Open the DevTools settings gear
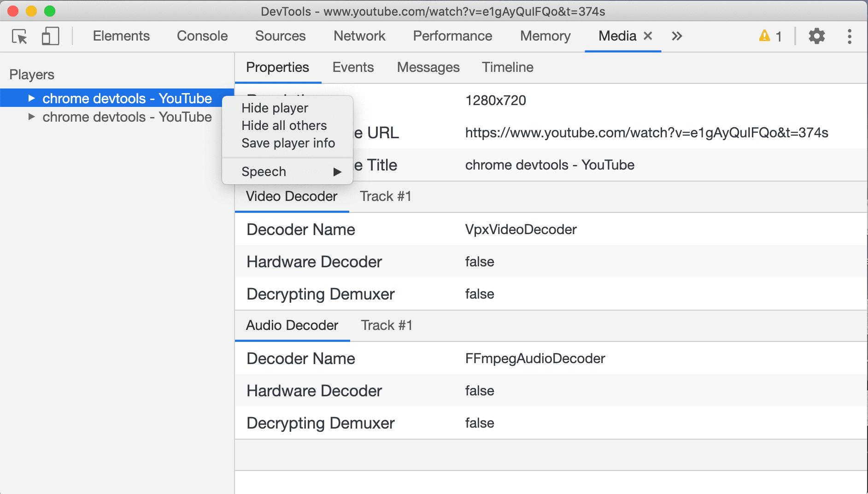This screenshot has height=494, width=868. pos(817,36)
